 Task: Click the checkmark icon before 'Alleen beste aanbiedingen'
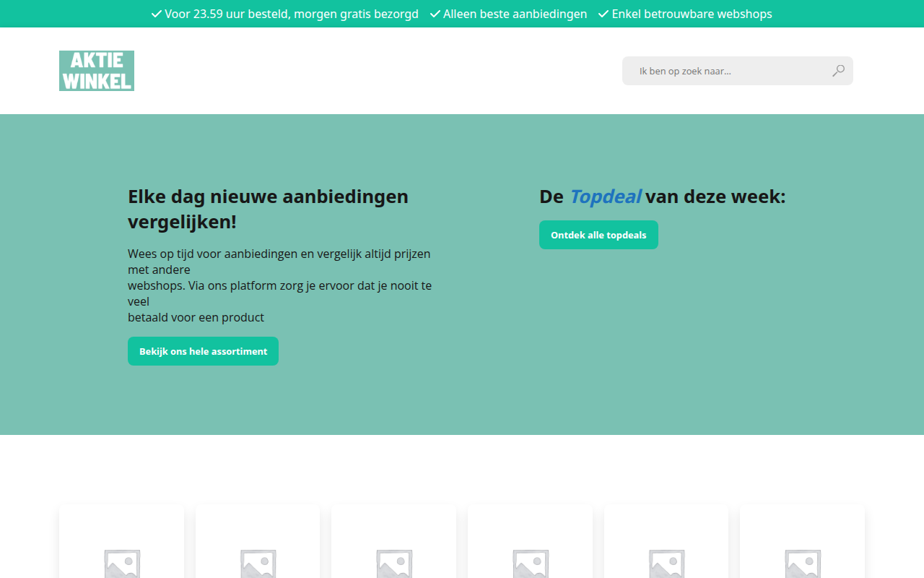click(x=435, y=14)
